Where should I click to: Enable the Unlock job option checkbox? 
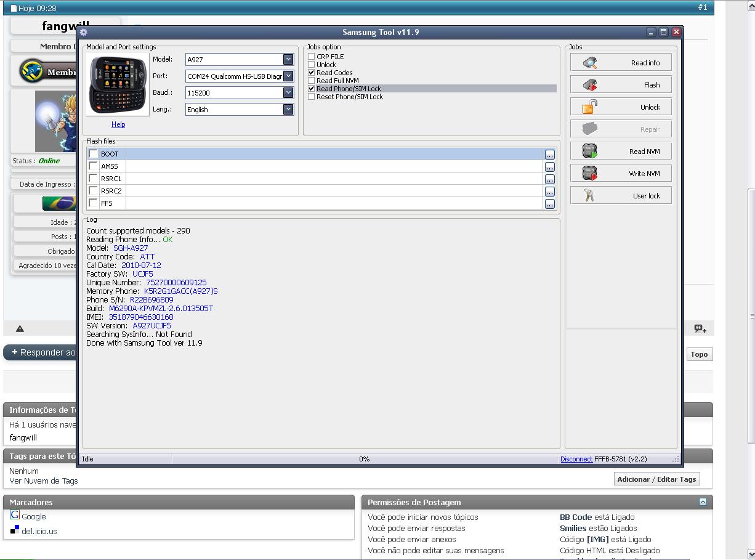pyautogui.click(x=312, y=65)
